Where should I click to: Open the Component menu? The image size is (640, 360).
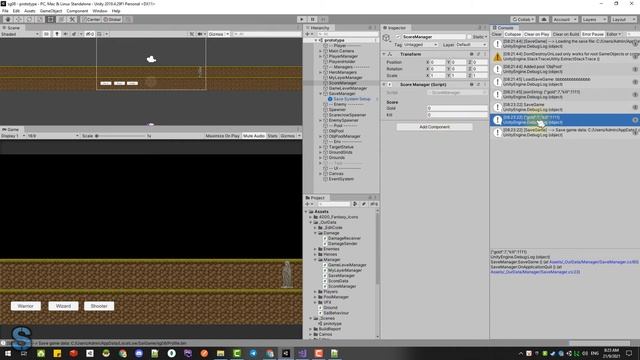77,11
